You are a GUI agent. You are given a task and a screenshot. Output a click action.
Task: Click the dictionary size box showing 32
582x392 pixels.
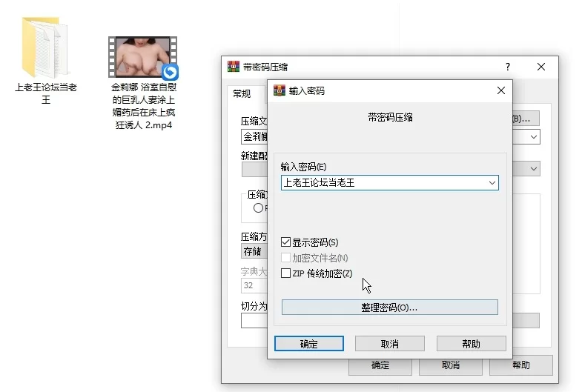(254, 285)
